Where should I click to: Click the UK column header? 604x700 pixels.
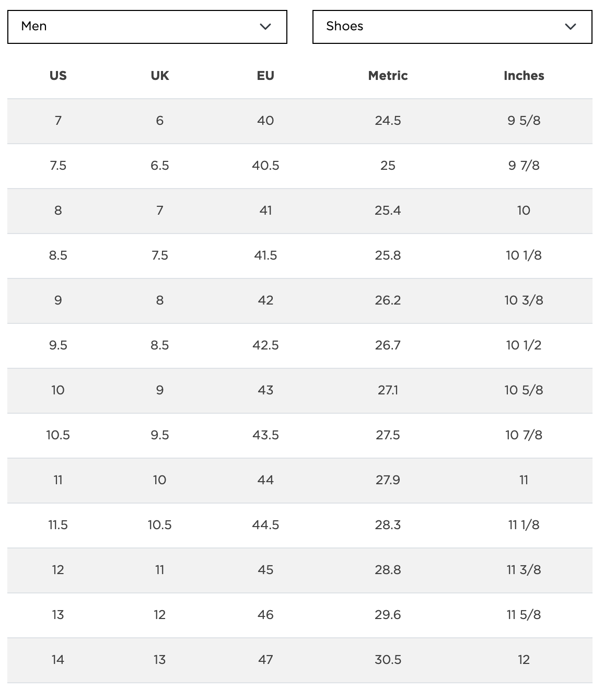160,76
